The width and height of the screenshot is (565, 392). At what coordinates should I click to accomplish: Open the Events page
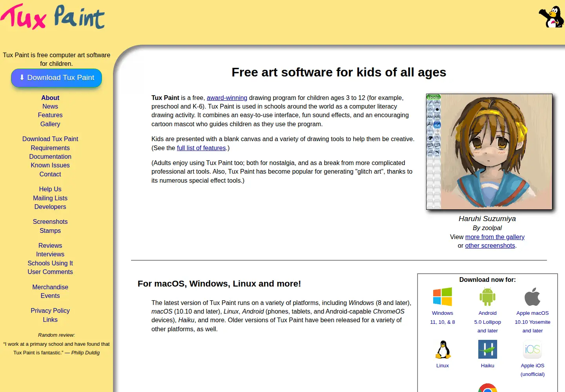[50, 296]
